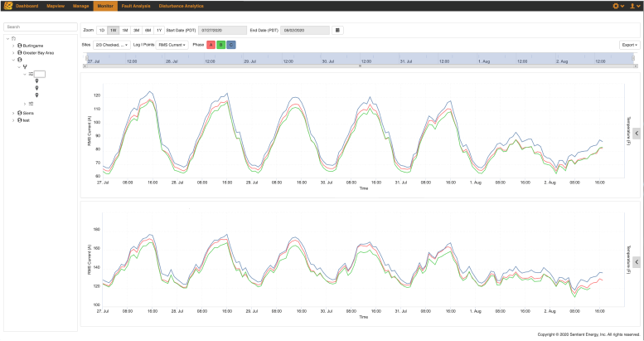The width and height of the screenshot is (644, 341).
Task: Select the Greater Bay Area globe icon
Action: [19, 52]
